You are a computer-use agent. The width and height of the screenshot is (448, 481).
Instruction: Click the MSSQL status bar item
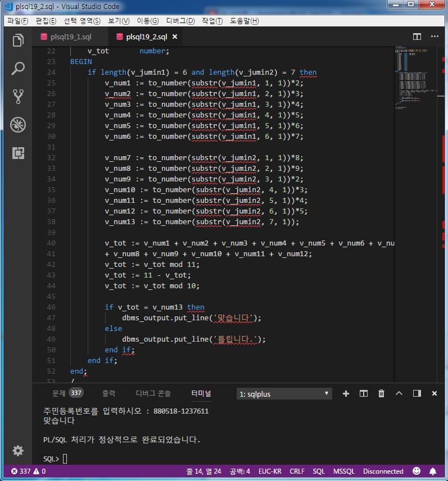[x=344, y=471]
